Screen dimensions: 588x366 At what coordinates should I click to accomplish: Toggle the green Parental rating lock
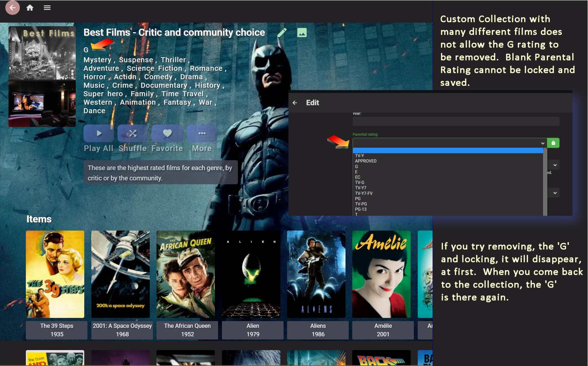[553, 143]
